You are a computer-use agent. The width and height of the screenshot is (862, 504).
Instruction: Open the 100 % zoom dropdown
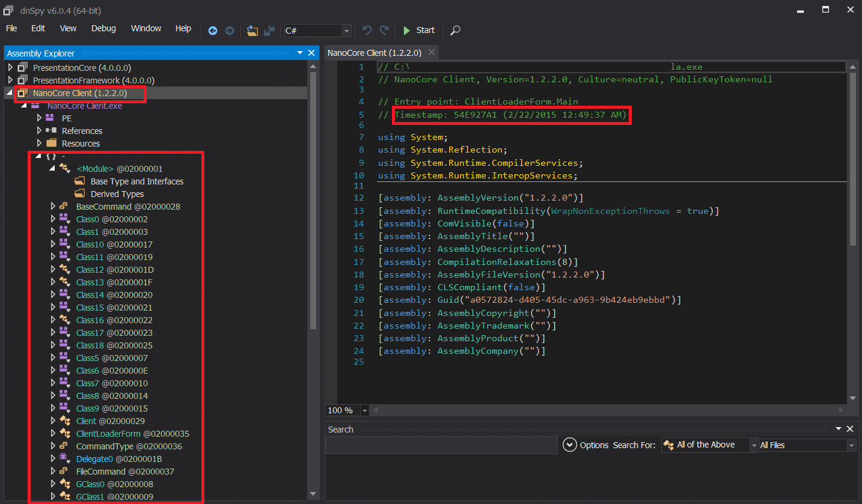tap(364, 410)
